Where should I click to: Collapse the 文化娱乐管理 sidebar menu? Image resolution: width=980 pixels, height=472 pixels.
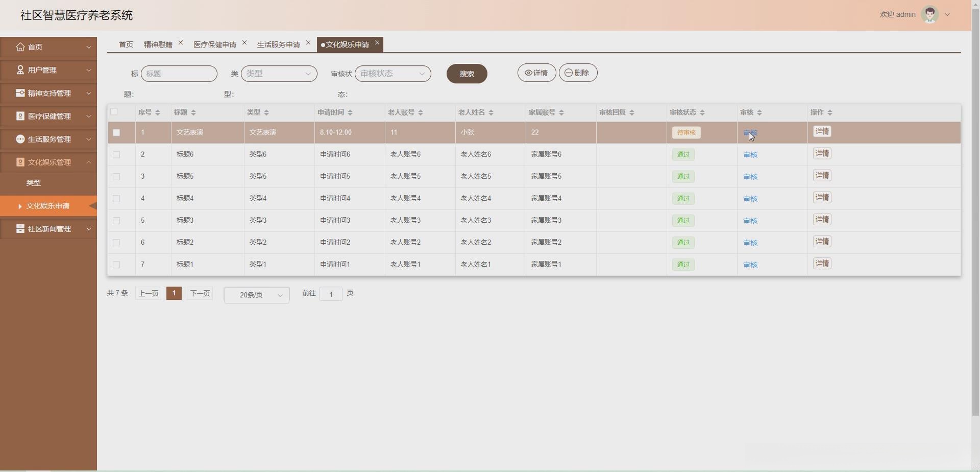pyautogui.click(x=89, y=162)
